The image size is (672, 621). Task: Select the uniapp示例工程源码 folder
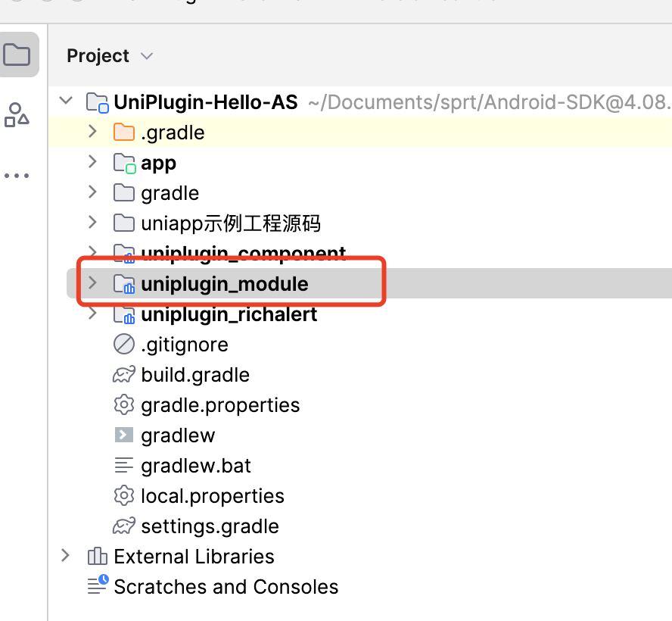(x=231, y=223)
